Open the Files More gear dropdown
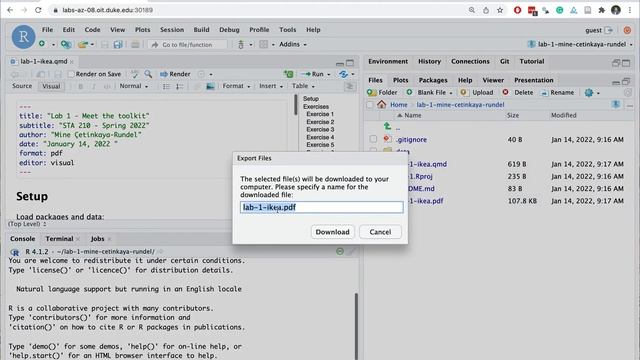Image resolution: width=640 pixels, height=360 pixels. tap(592, 93)
